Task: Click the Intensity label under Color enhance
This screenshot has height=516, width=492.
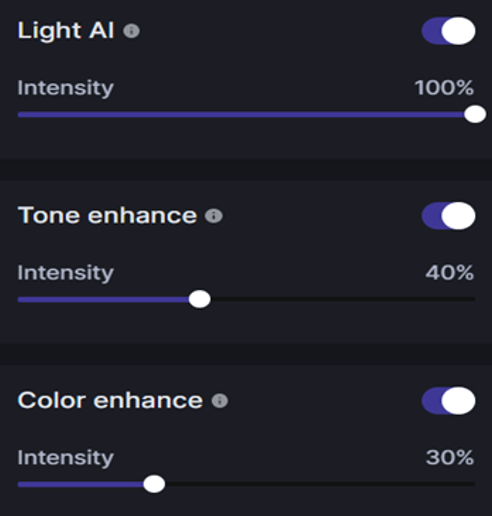Action: pyautogui.click(x=65, y=458)
